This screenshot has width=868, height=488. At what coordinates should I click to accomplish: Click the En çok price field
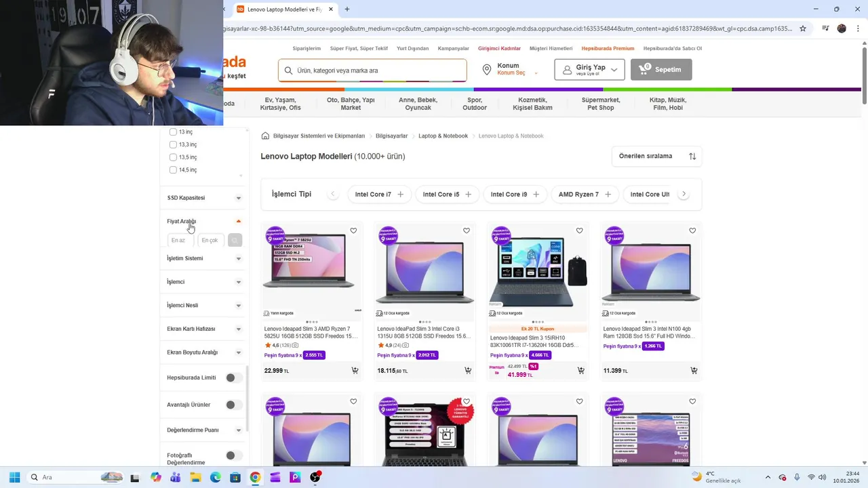pyautogui.click(x=211, y=240)
